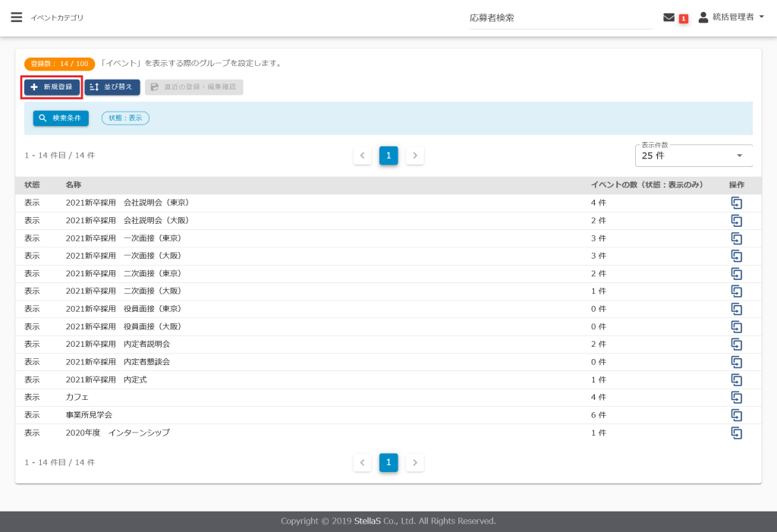Screen dimensions: 777x532
Task: Open the 表示件数 25 件 dropdown
Action: pos(693,156)
